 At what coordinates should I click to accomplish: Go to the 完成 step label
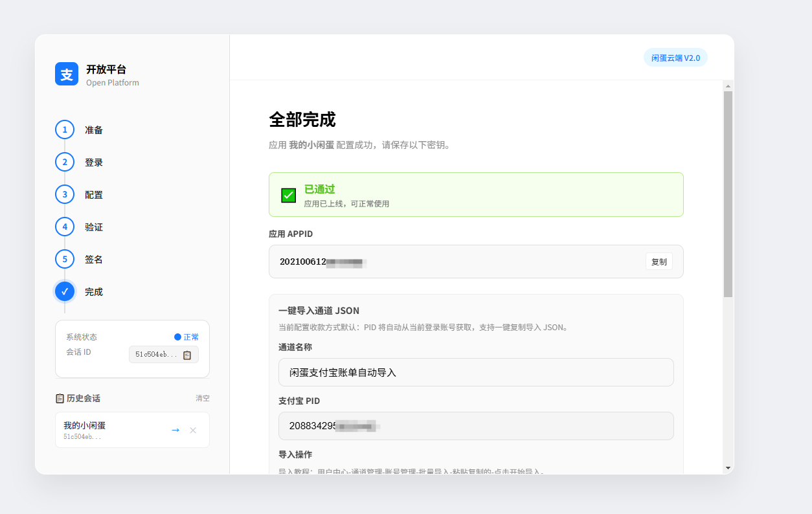pyautogui.click(x=94, y=292)
